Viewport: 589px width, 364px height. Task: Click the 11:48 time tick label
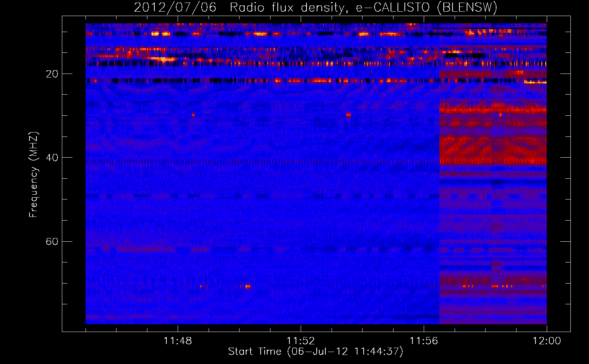point(178,341)
